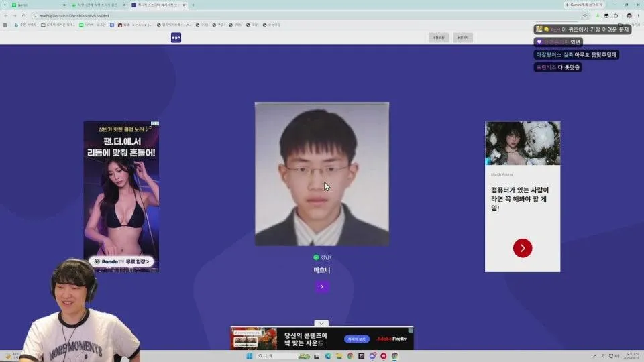644x362 pixels.
Task: Click the address bar URL field
Action: pyautogui.click(x=308, y=15)
